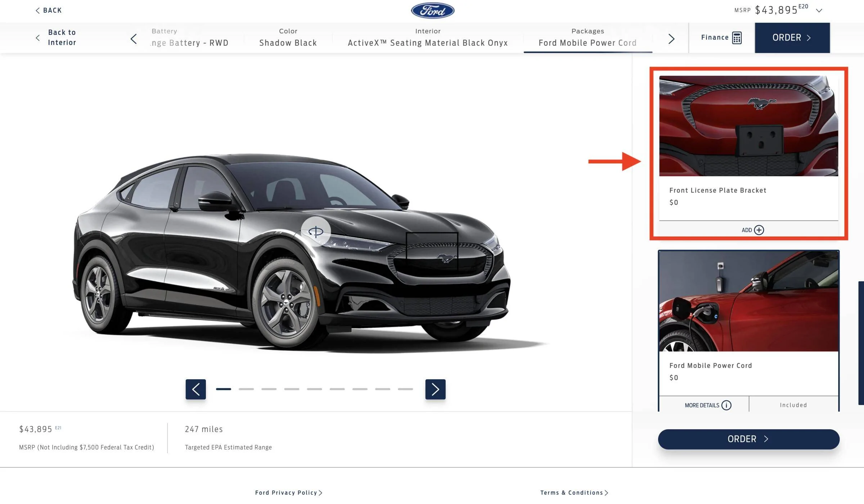Go back using the top BACK link
864x504 pixels.
pos(49,10)
